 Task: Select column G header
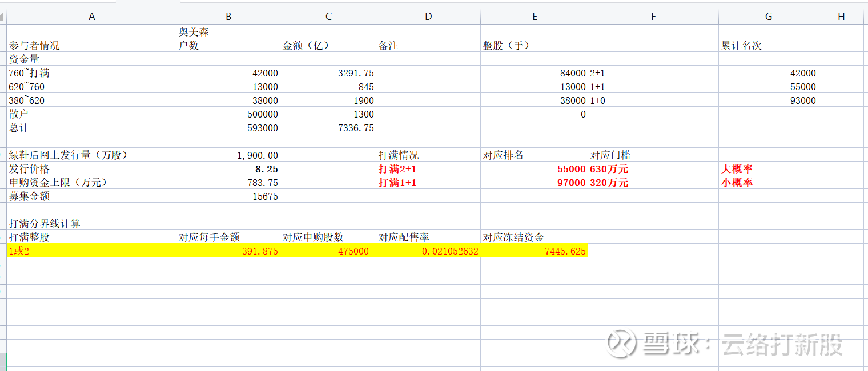[x=769, y=17]
